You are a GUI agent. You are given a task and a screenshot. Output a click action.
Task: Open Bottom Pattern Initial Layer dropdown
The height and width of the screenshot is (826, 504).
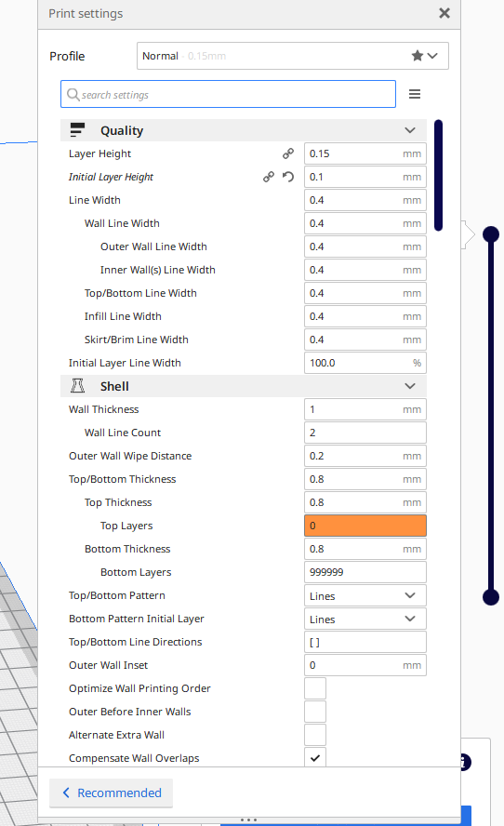point(365,619)
